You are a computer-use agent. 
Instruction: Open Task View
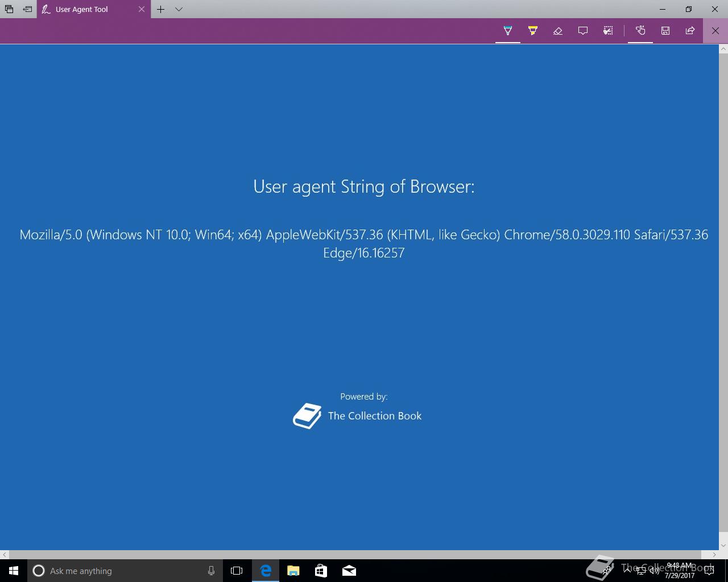point(237,571)
